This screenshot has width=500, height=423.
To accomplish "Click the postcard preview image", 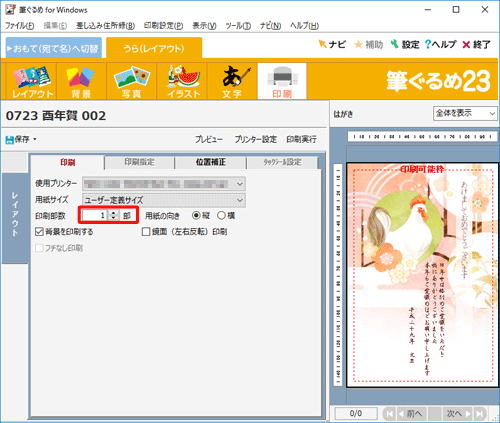I will tap(422, 275).
